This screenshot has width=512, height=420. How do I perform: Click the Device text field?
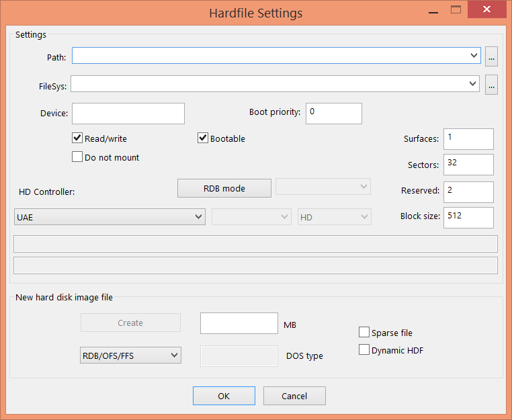point(128,114)
